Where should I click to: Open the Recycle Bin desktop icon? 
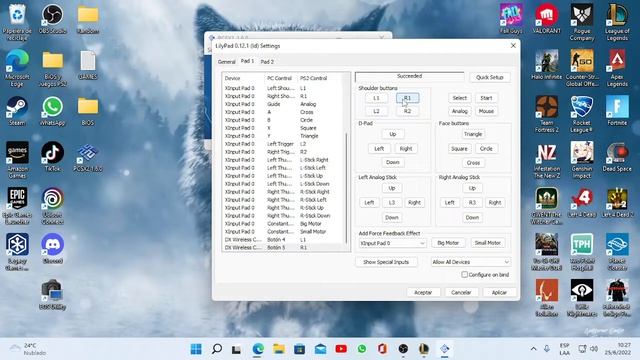(x=17, y=22)
